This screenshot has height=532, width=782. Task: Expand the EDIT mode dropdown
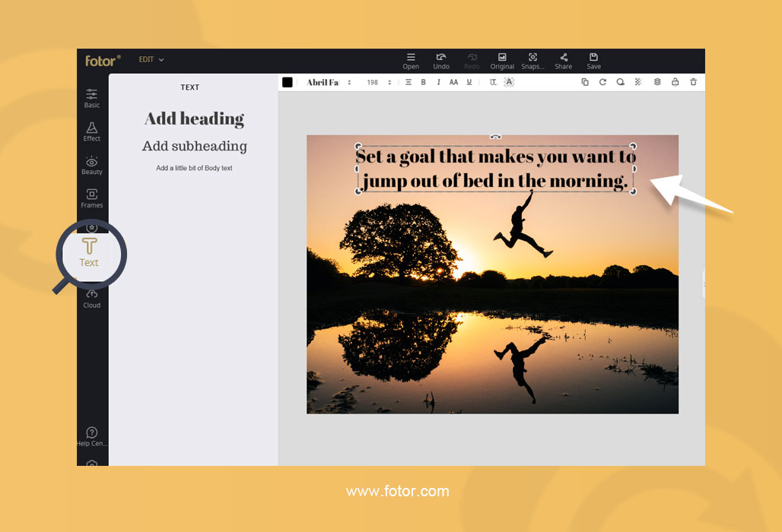click(x=151, y=59)
